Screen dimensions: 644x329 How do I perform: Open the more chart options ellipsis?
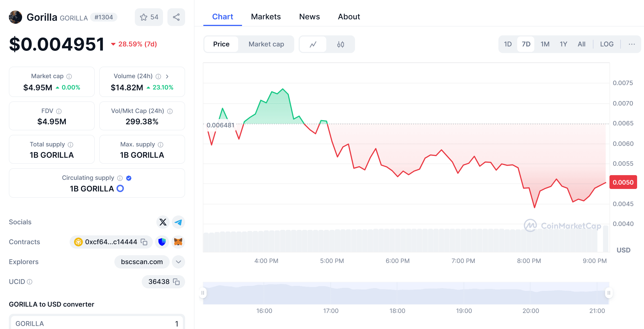(x=632, y=44)
